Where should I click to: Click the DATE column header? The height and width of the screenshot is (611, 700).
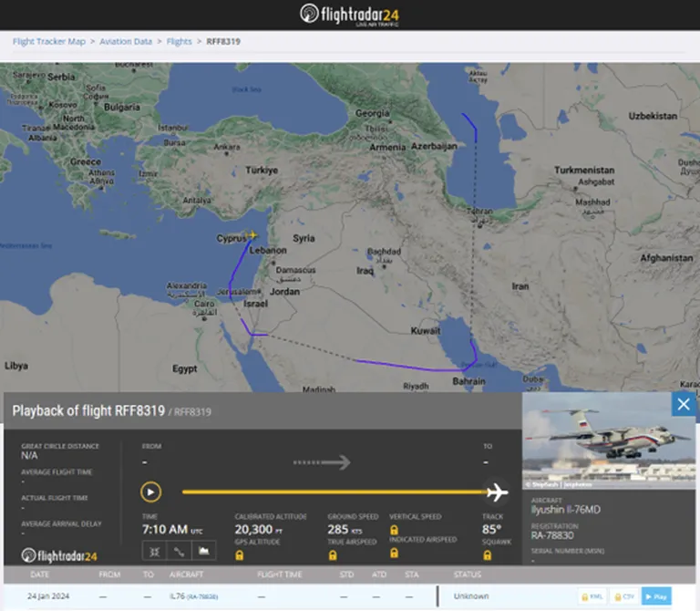click(40, 575)
